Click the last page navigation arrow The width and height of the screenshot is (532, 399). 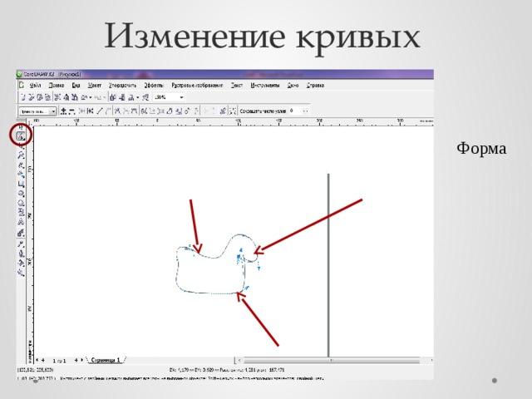click(x=81, y=360)
